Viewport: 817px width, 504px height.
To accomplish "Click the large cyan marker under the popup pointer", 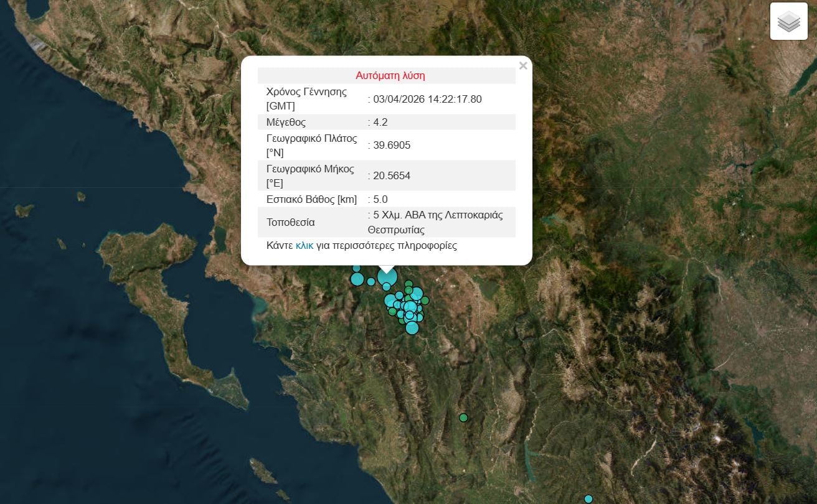I will (387, 276).
